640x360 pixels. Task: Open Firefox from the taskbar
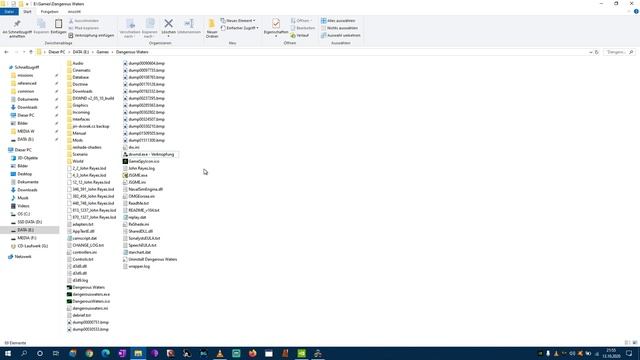point(252,353)
